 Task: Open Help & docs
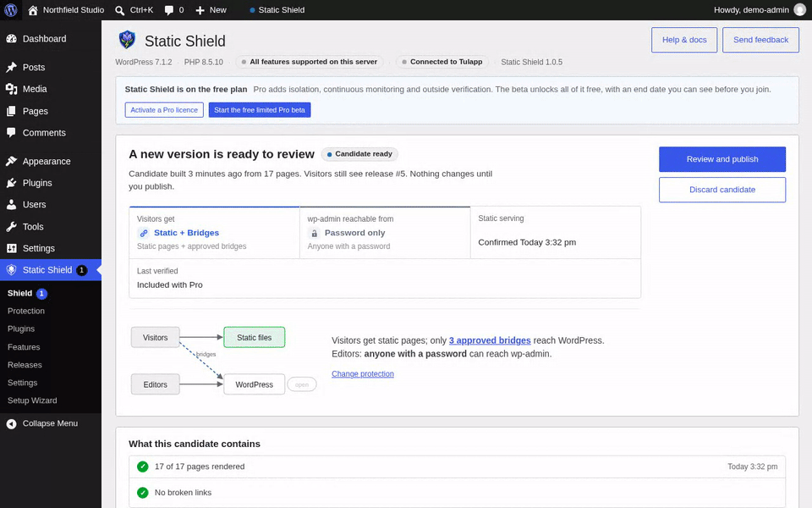[x=684, y=40]
